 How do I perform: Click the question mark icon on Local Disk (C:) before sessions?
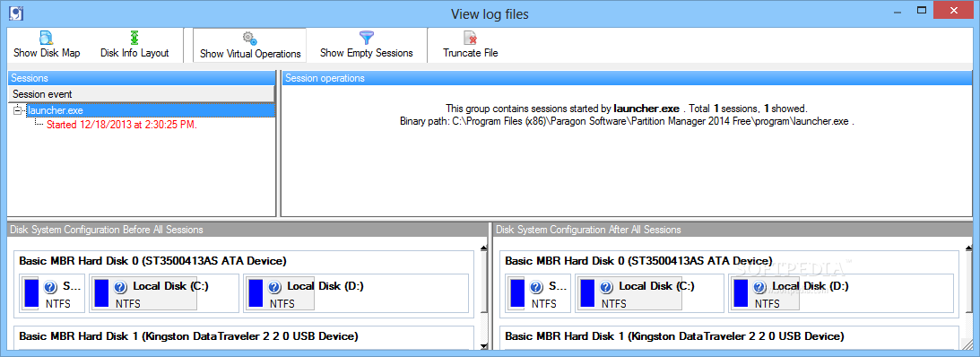pos(120,288)
